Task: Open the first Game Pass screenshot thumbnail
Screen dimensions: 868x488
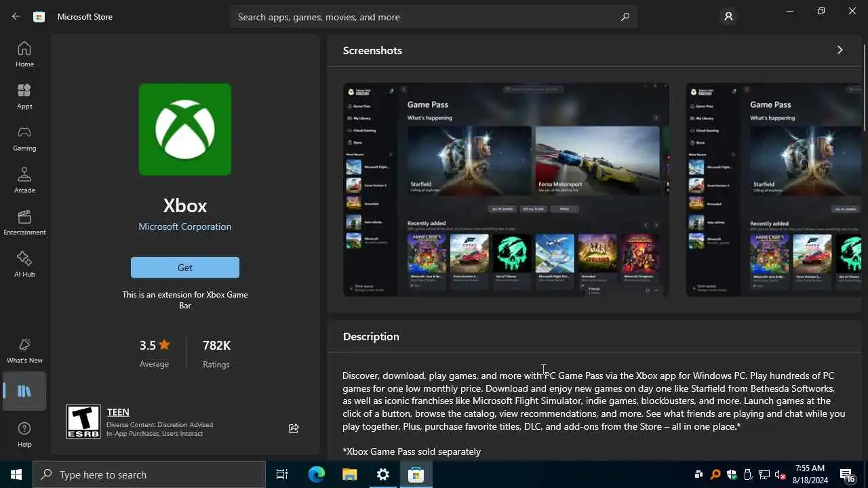Action: (x=506, y=190)
